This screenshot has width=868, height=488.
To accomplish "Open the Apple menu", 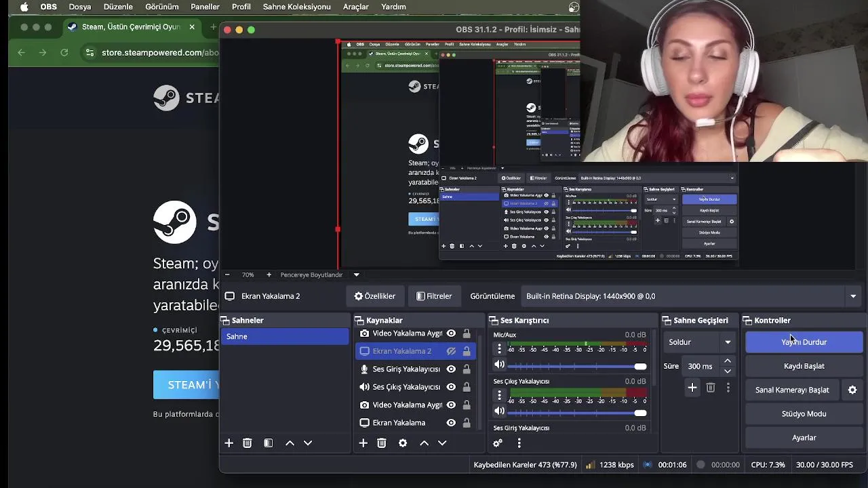I will [x=24, y=7].
